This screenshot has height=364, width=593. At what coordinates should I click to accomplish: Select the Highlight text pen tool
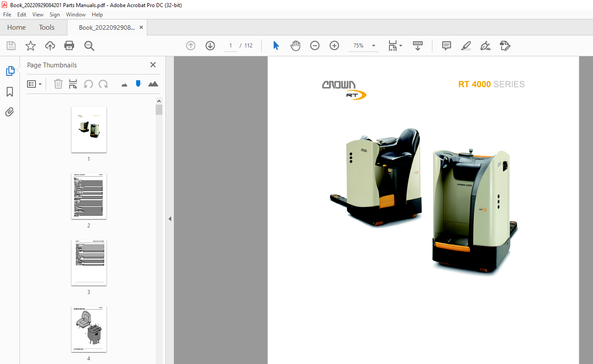coord(466,46)
